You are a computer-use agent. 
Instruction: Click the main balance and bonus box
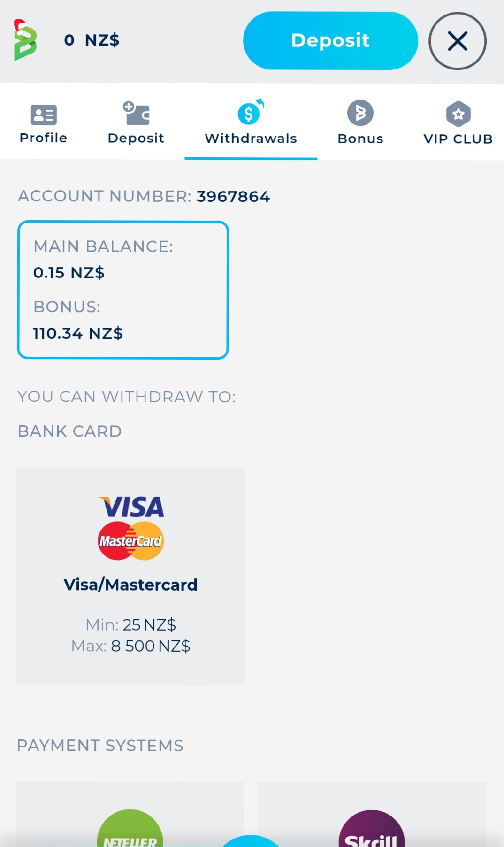click(x=123, y=290)
